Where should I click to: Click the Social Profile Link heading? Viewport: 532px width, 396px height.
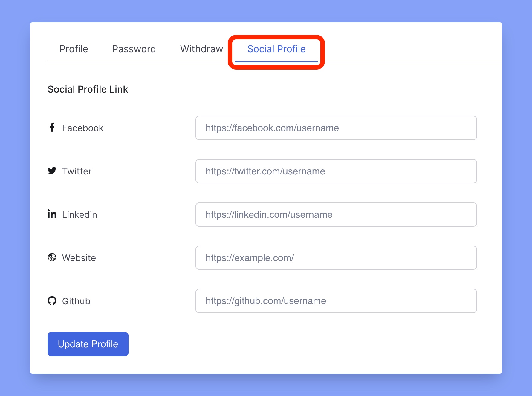(x=88, y=89)
